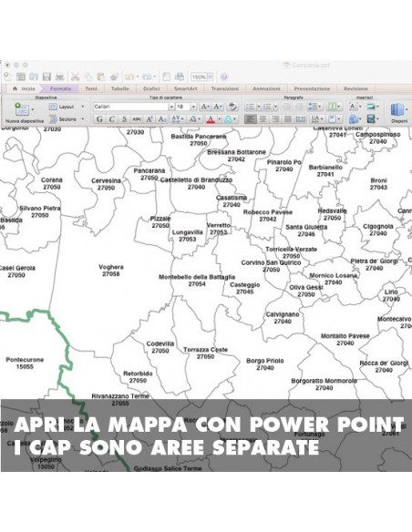Switch to the Formato tab
This screenshot has width=412, height=532.
(x=60, y=88)
